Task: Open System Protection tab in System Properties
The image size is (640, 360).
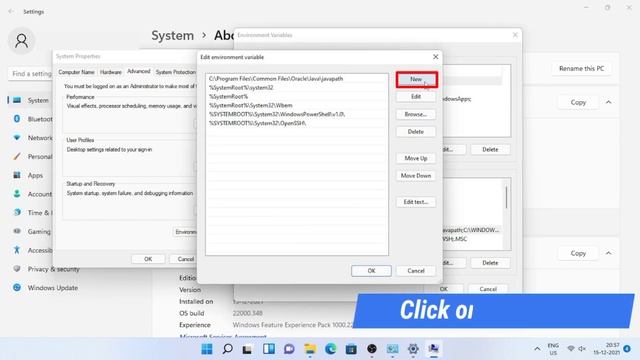Action: (x=176, y=72)
